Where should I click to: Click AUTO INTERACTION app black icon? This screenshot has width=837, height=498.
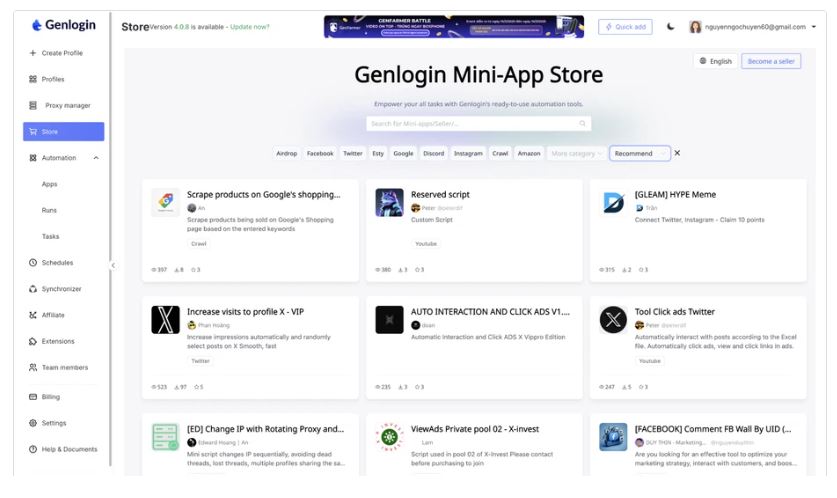pos(389,319)
